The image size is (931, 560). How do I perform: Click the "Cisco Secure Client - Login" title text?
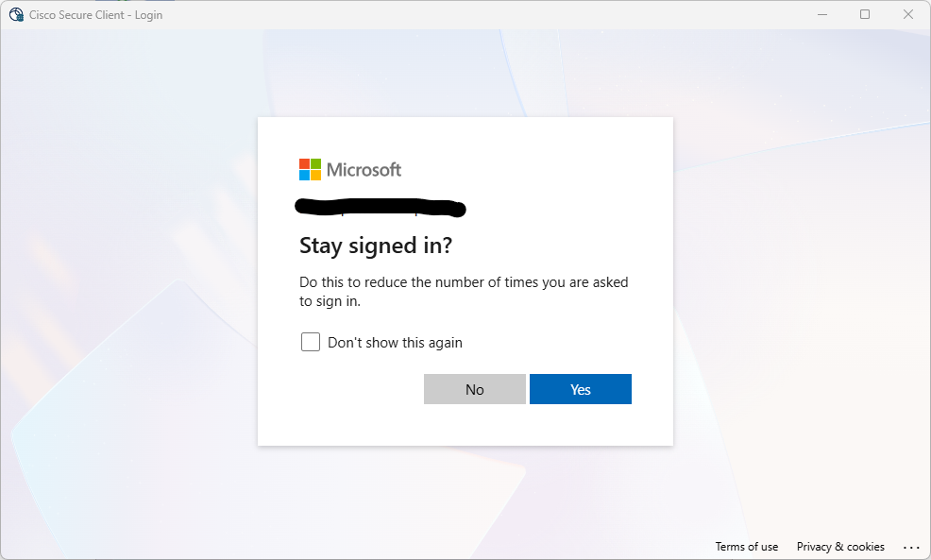[95, 15]
